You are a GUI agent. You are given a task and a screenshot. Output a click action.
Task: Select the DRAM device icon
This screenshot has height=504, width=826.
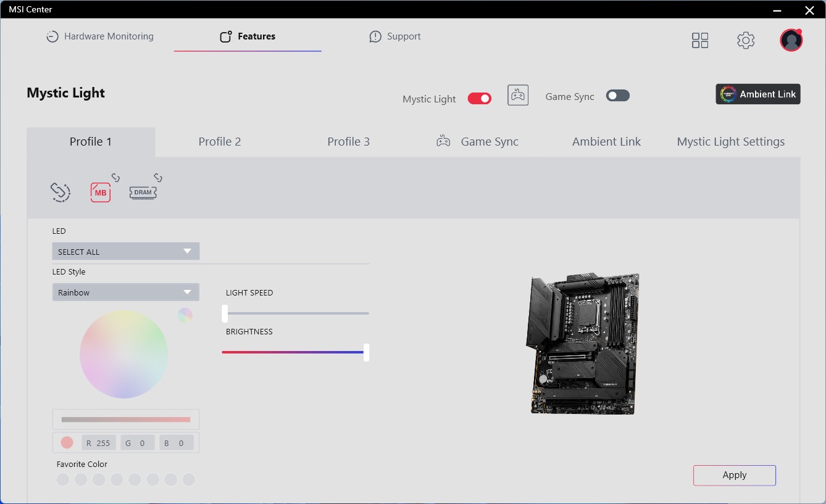point(143,192)
